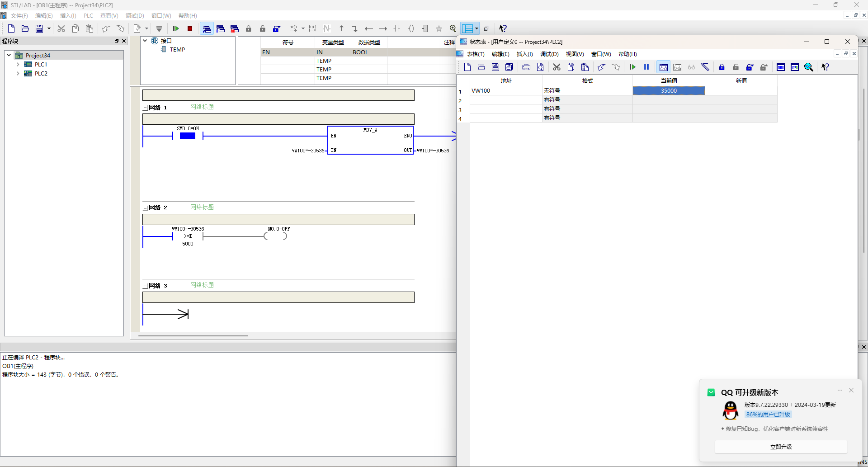The width and height of the screenshot is (868, 467).
Task: Click insert box instruction icon
Action: (x=425, y=28)
